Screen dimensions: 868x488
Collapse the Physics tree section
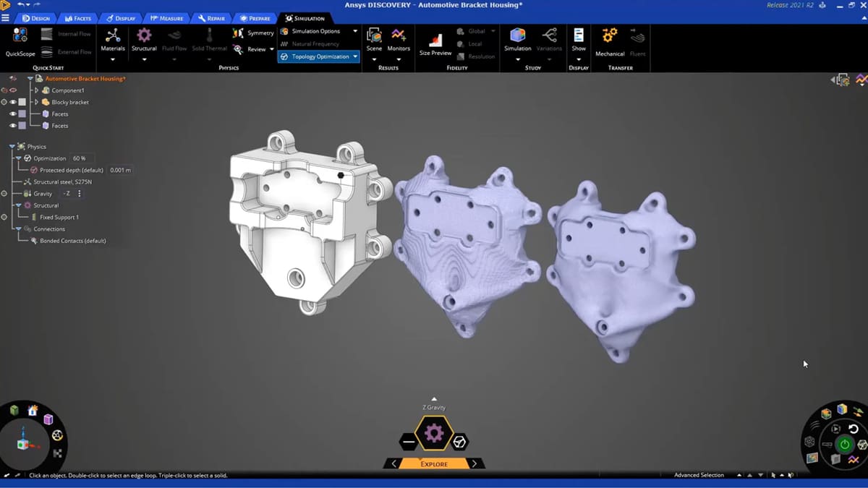pos(12,146)
